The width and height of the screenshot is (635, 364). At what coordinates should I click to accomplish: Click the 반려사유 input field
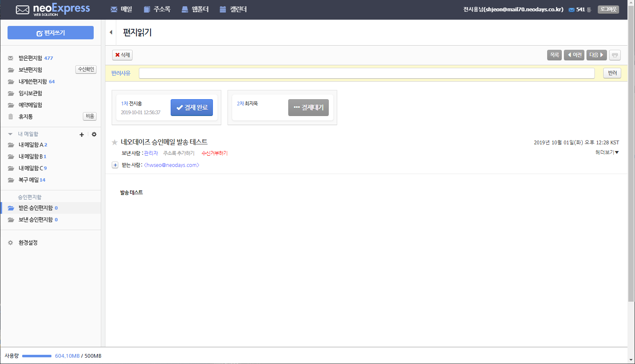point(367,73)
